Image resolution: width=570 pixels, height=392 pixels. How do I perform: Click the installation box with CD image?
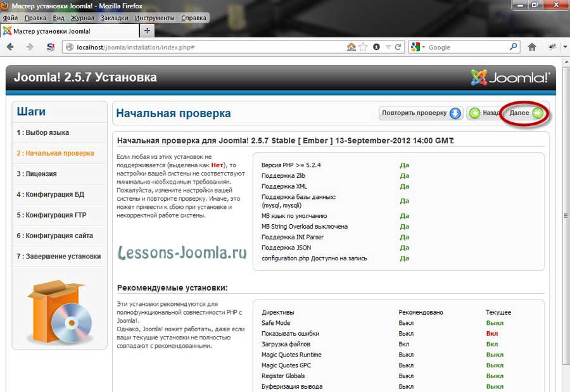point(60,311)
